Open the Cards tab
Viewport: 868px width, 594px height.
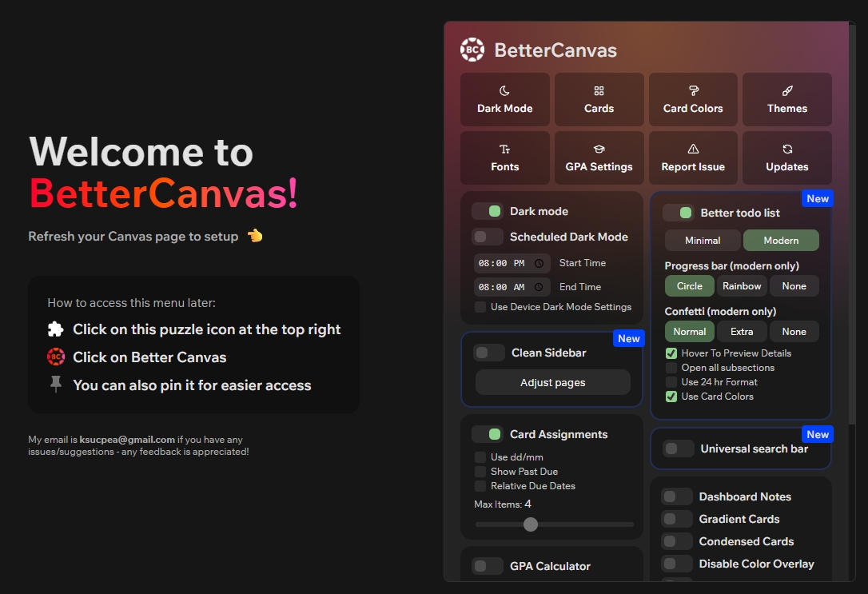coord(599,100)
